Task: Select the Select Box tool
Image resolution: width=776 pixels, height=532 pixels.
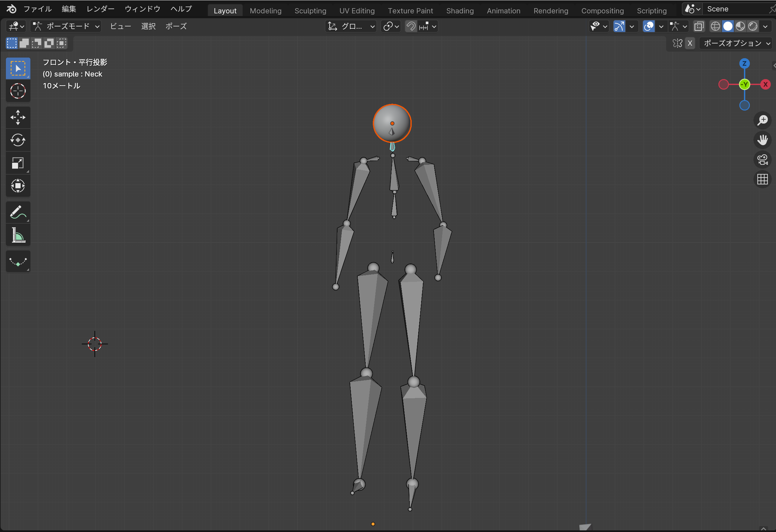Action: tap(18, 68)
